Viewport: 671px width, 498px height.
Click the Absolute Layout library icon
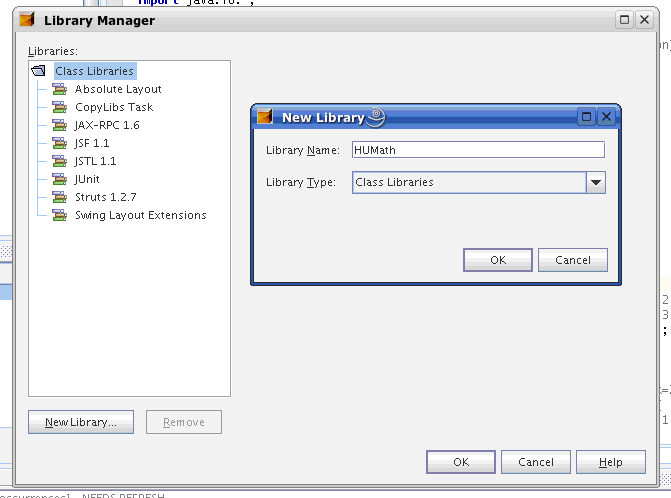coord(59,89)
